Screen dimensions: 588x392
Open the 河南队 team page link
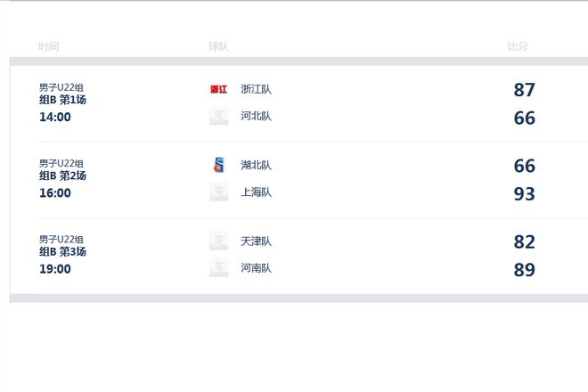click(257, 268)
